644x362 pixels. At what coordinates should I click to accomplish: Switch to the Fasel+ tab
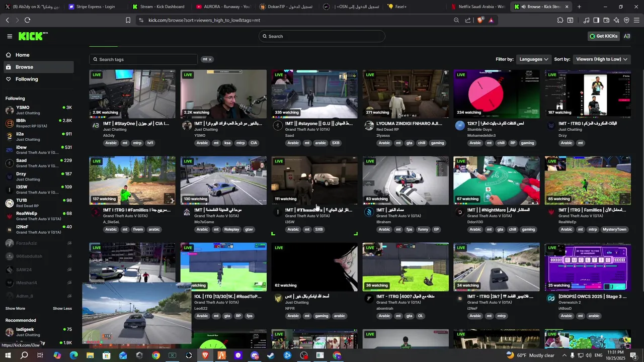click(x=401, y=7)
